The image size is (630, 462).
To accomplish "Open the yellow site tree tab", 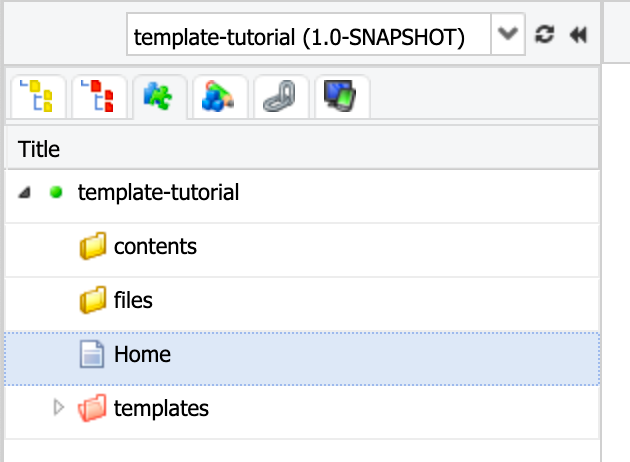I will [x=38, y=97].
